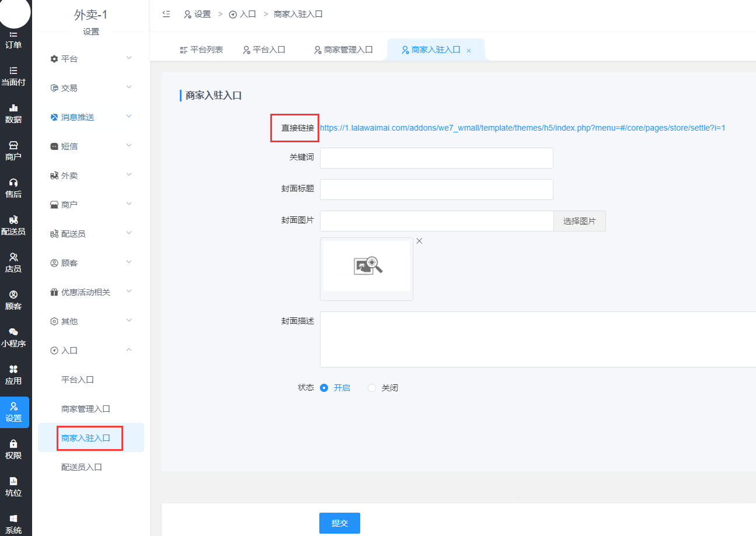Expand the 配送员 settings group in the menu
The width and height of the screenshot is (756, 536).
(91, 233)
